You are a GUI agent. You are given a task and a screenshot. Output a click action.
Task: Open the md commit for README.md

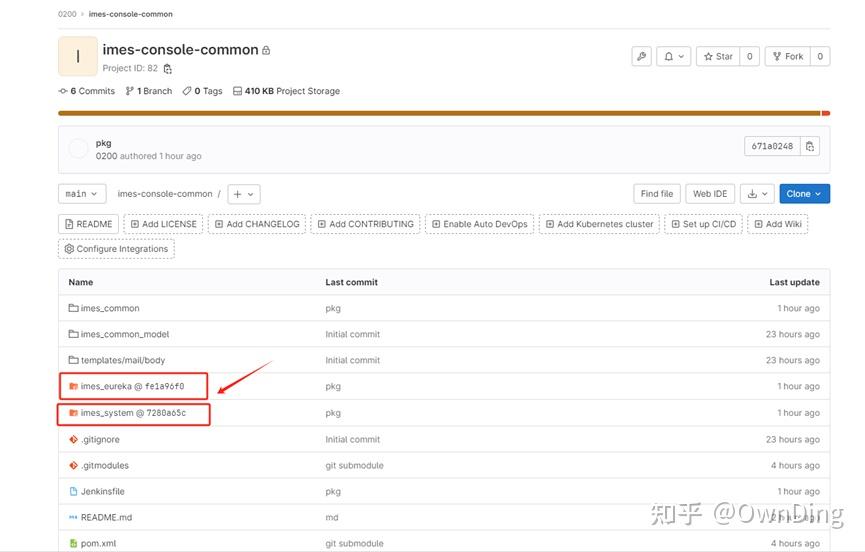[332, 517]
